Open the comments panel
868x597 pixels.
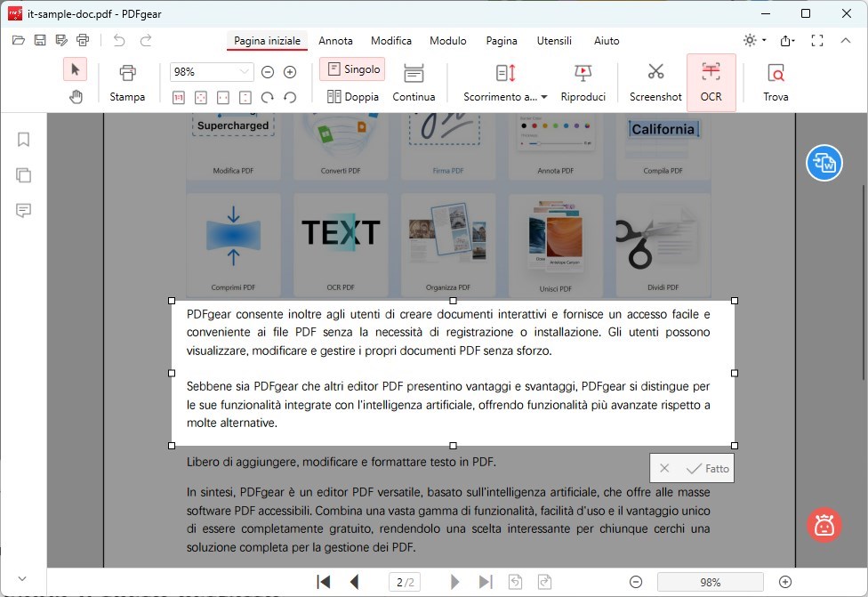(23, 211)
